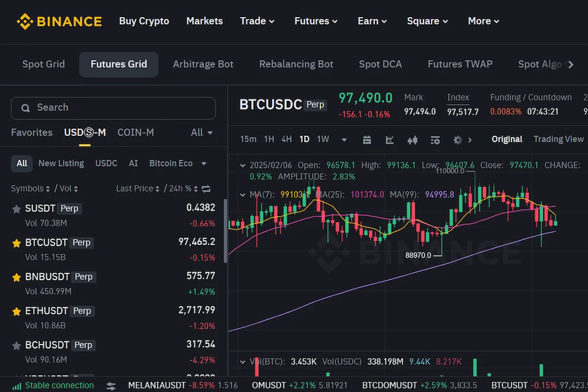Switch chart to Trading View
Image resolution: width=588 pixels, height=392 pixels.
pos(558,139)
